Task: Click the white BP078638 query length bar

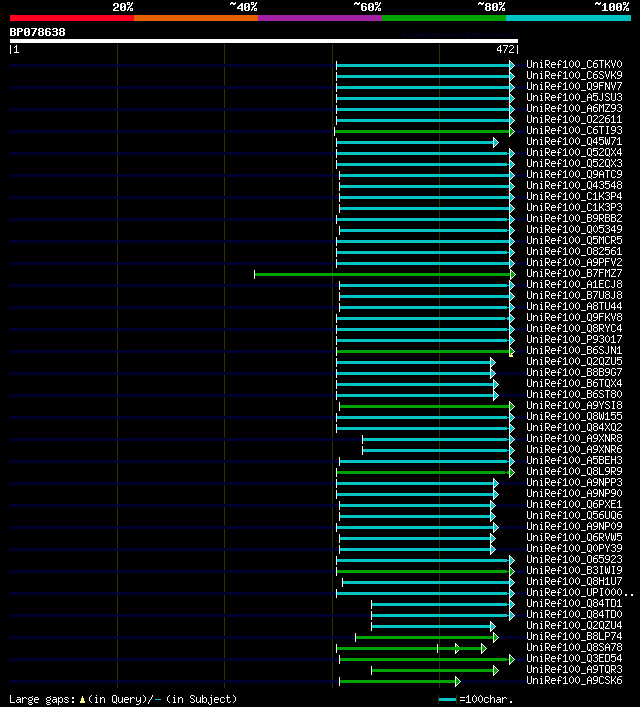Action: click(x=264, y=41)
